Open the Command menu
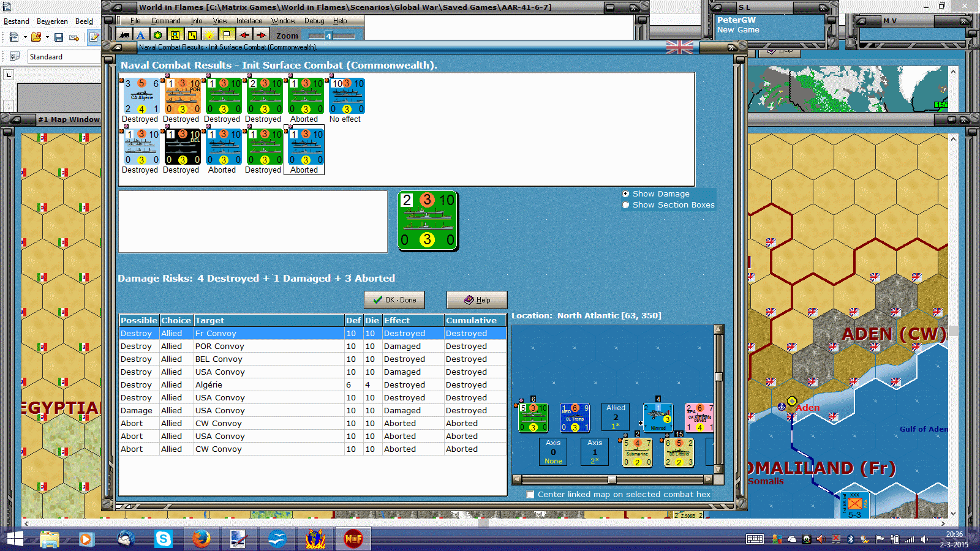980x551 pixels. click(x=166, y=21)
